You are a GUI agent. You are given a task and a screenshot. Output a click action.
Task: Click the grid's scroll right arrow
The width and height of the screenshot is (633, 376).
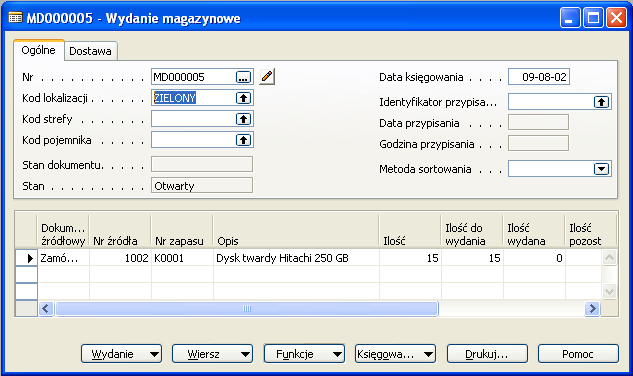592,309
